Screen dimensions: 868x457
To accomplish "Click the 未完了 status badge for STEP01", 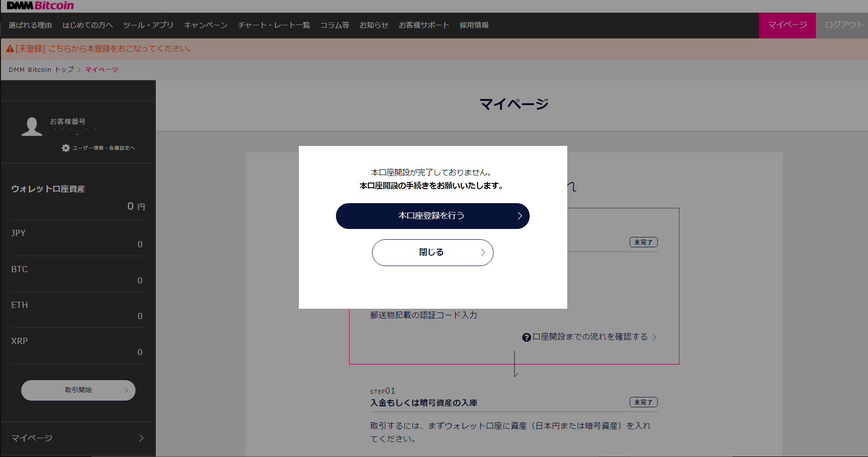I will pos(643,402).
